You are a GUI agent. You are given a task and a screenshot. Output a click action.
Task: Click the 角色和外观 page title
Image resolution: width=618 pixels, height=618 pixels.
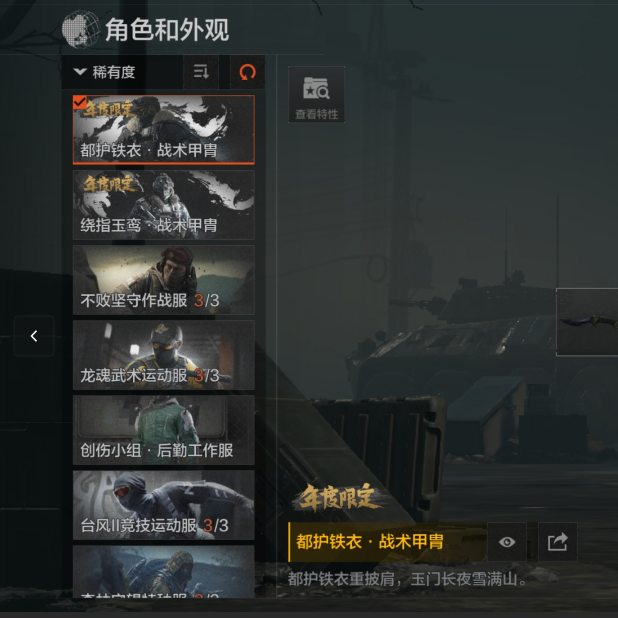[167, 30]
